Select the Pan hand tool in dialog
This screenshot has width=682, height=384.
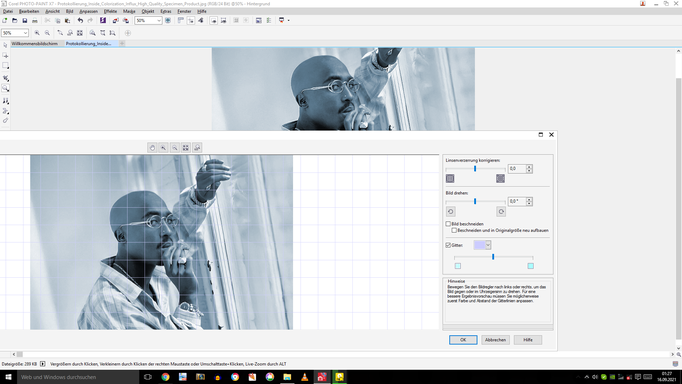click(x=152, y=148)
